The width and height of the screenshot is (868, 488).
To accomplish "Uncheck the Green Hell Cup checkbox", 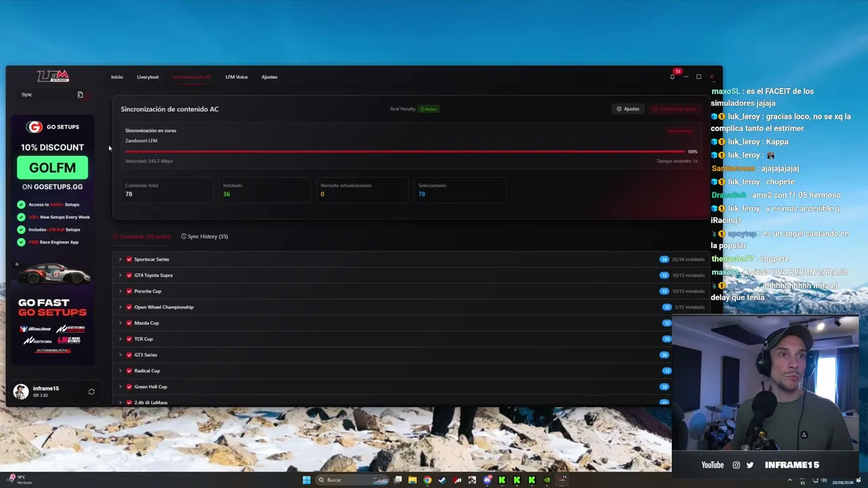I will point(129,387).
